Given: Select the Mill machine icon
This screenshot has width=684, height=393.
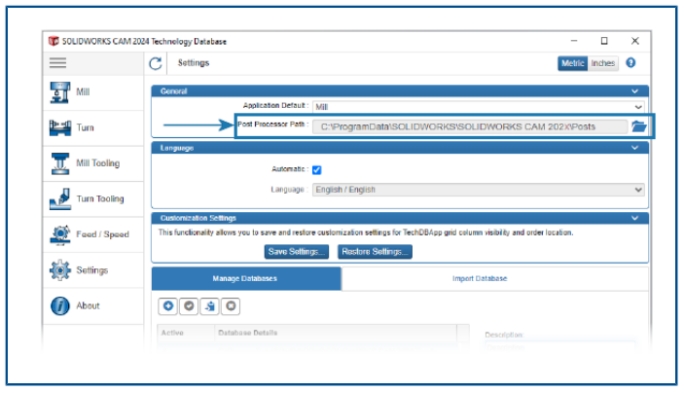Looking at the screenshot, I should (x=60, y=92).
